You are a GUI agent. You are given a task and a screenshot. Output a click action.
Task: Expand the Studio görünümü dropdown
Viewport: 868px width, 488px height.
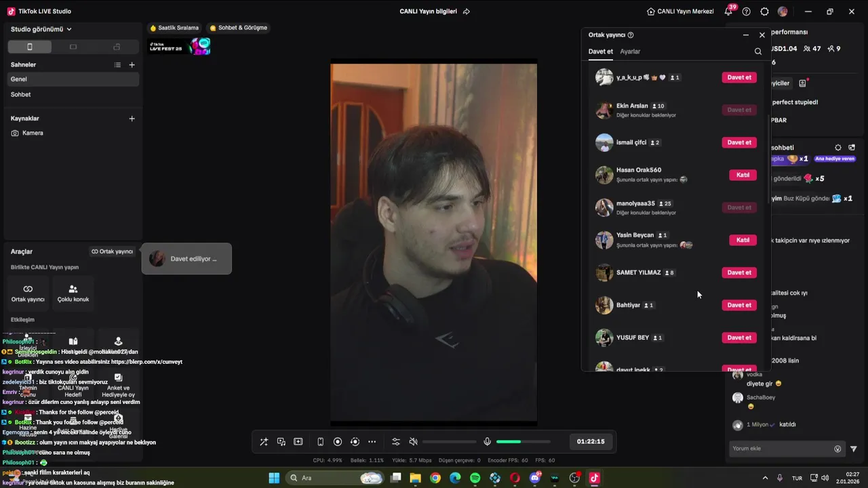point(41,29)
